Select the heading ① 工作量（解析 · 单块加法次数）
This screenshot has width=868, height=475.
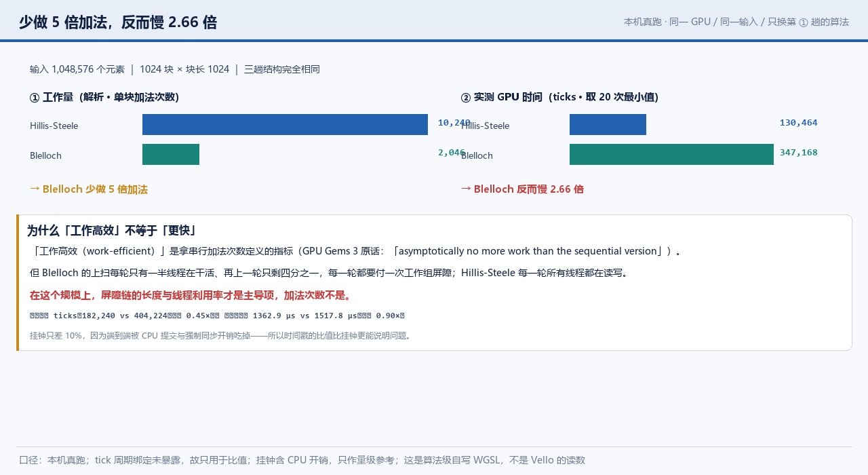point(104,97)
